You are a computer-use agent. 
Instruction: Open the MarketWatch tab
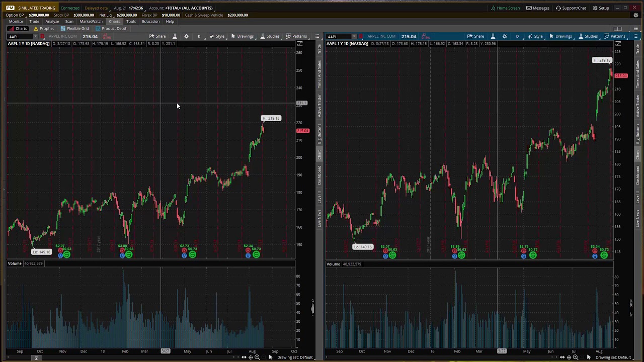click(91, 22)
